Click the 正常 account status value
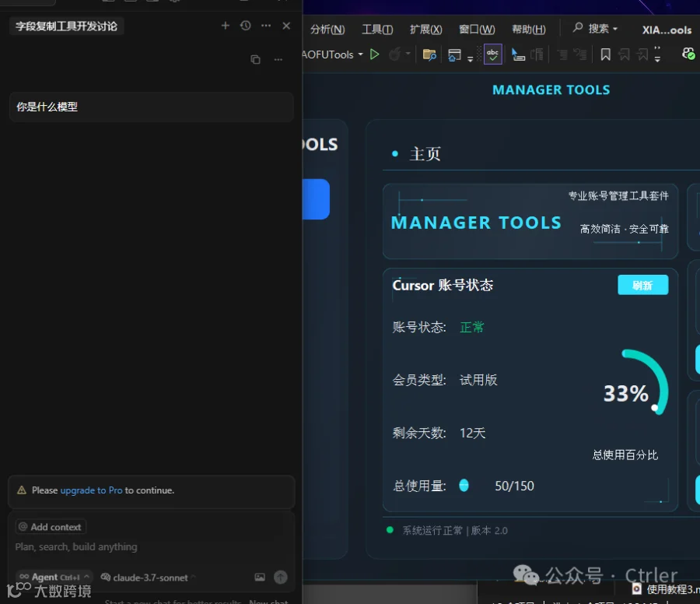Image resolution: width=700 pixels, height=604 pixels. point(472,327)
